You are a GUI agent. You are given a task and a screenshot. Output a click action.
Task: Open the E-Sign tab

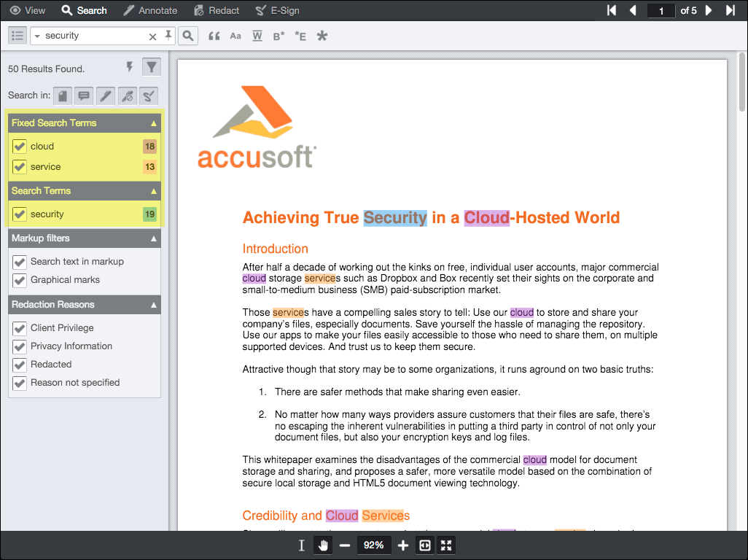point(277,10)
